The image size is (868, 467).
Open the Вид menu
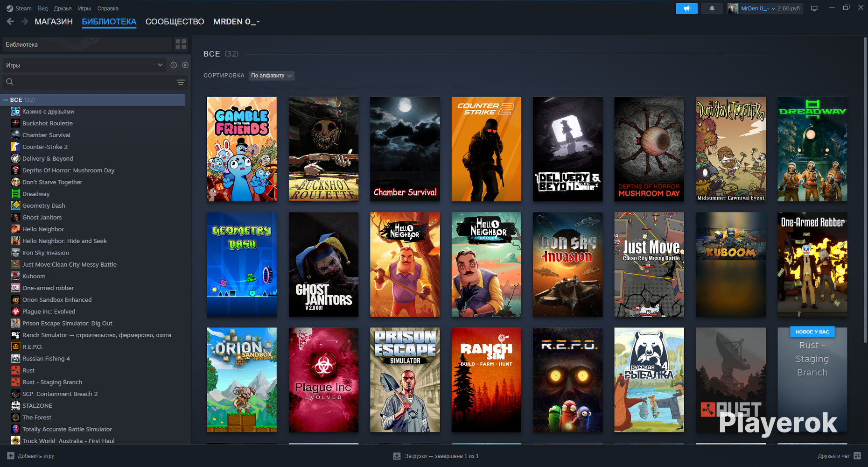pyautogui.click(x=43, y=8)
